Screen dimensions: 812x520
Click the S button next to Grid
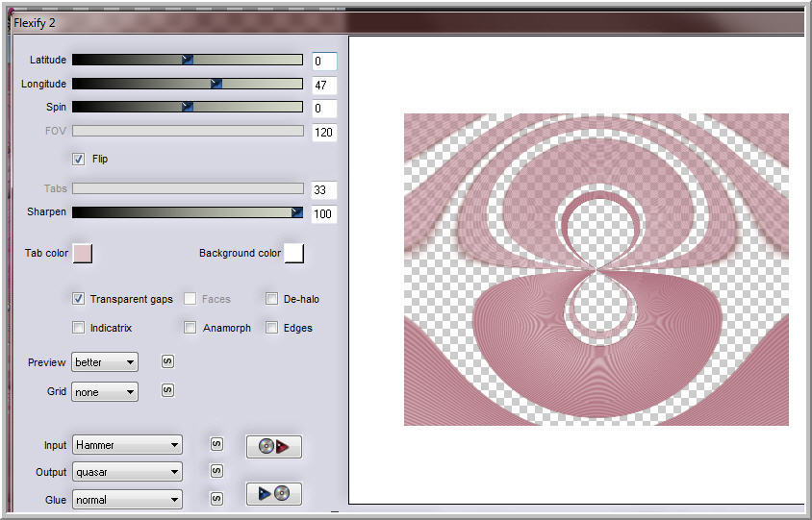(x=167, y=389)
